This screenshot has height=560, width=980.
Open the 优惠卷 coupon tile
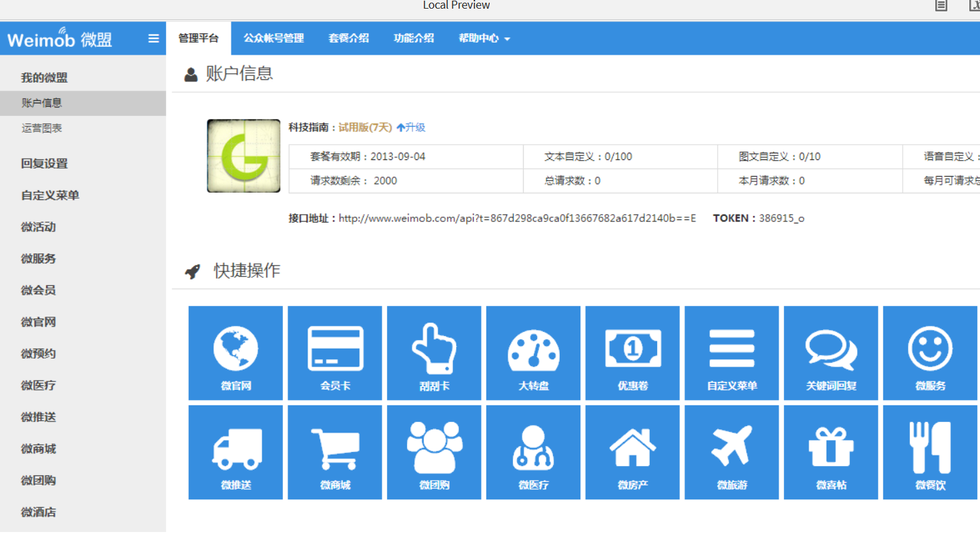tap(632, 353)
